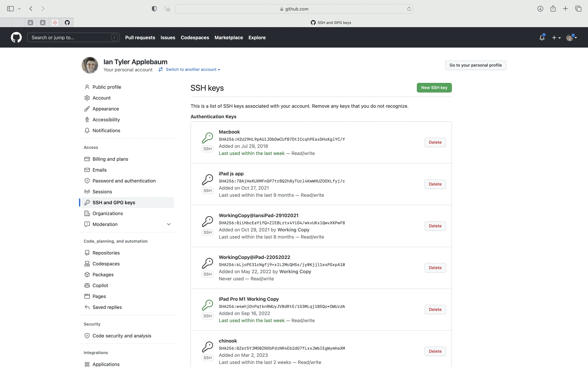Click the New SSH key button

(x=434, y=88)
